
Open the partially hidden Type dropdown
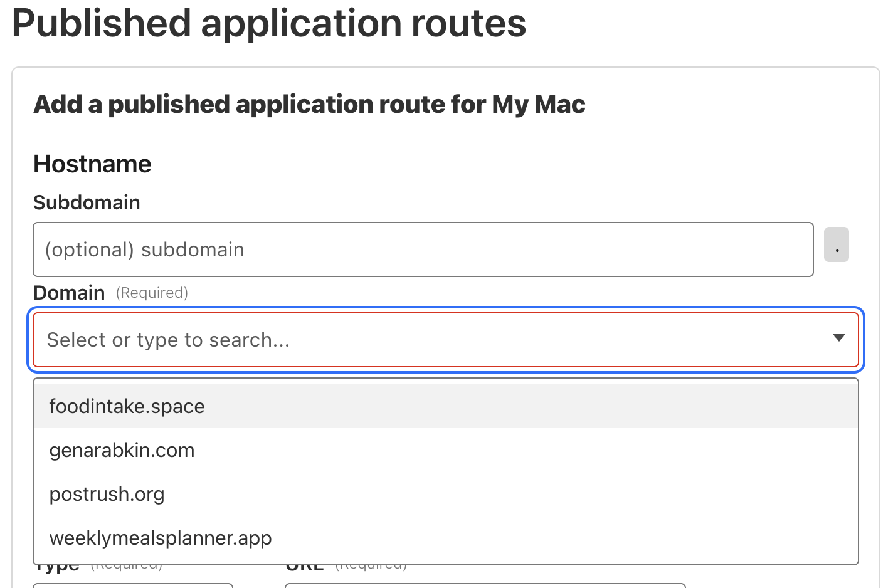pyautogui.click(x=133, y=585)
